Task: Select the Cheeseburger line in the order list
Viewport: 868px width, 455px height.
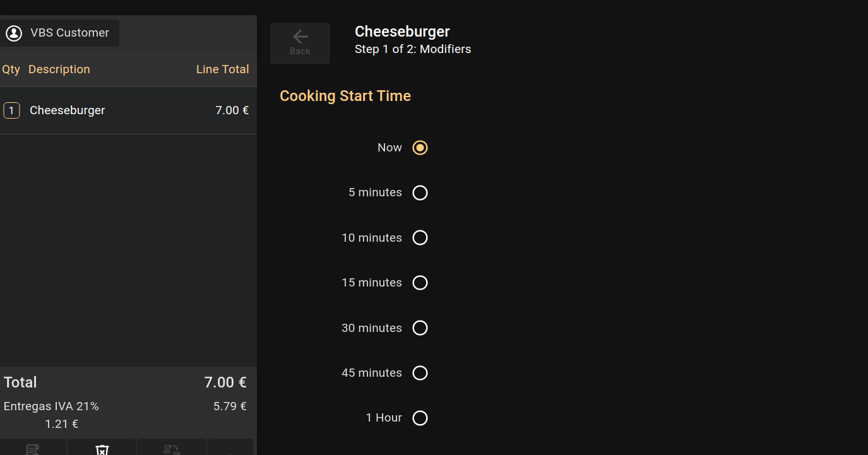Action: 126,110
